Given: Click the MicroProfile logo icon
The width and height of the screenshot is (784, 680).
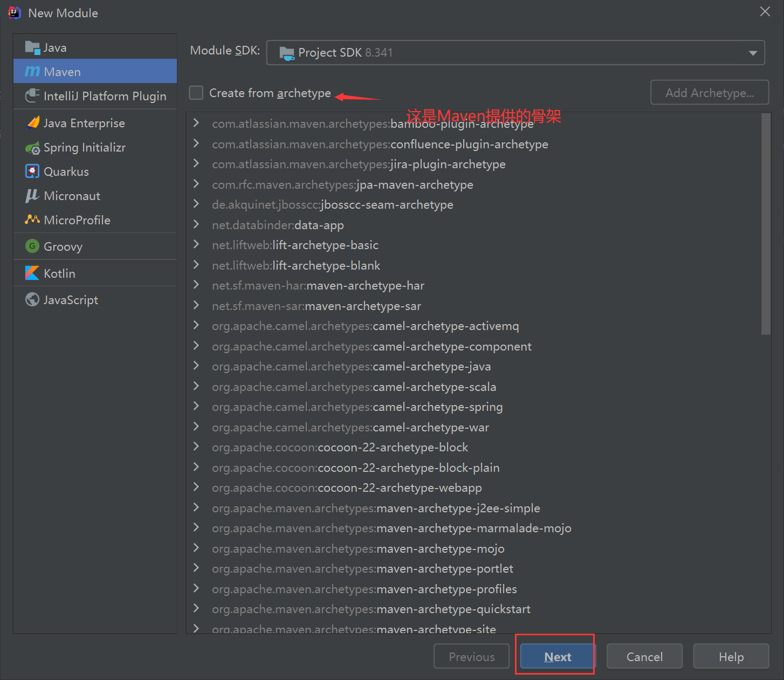Looking at the screenshot, I should [32, 219].
